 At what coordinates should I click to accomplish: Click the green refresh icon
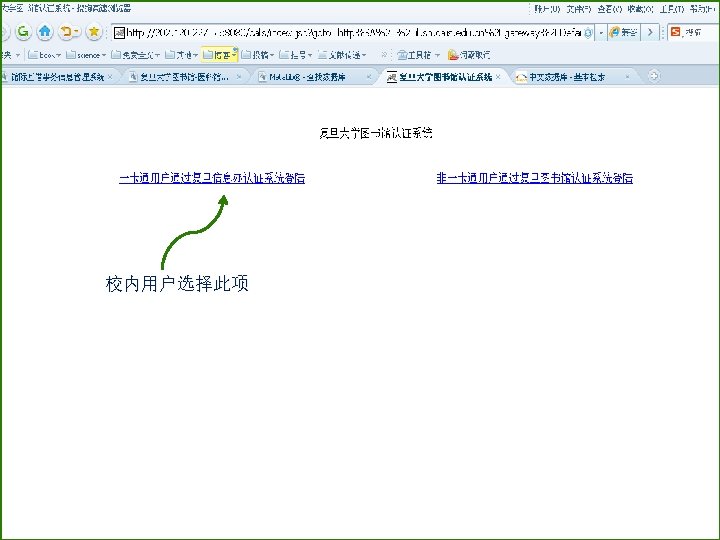pyautogui.click(x=22, y=32)
